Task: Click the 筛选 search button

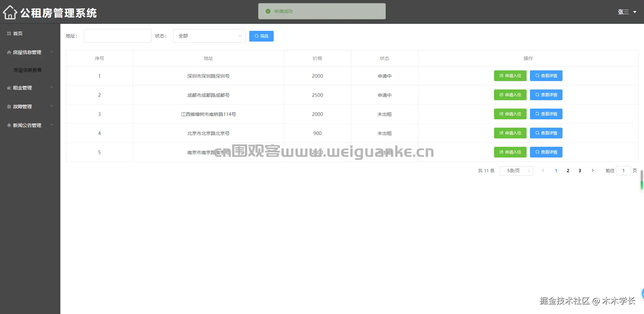Action: point(261,36)
